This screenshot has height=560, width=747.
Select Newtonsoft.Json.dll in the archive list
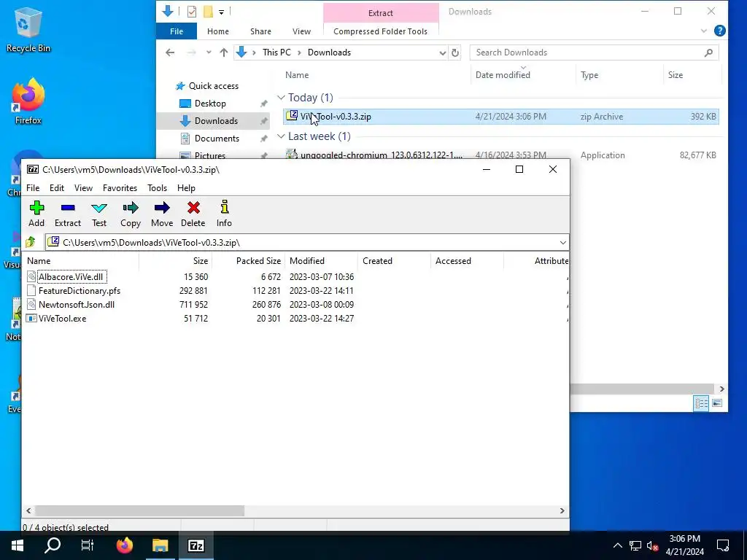point(71,304)
